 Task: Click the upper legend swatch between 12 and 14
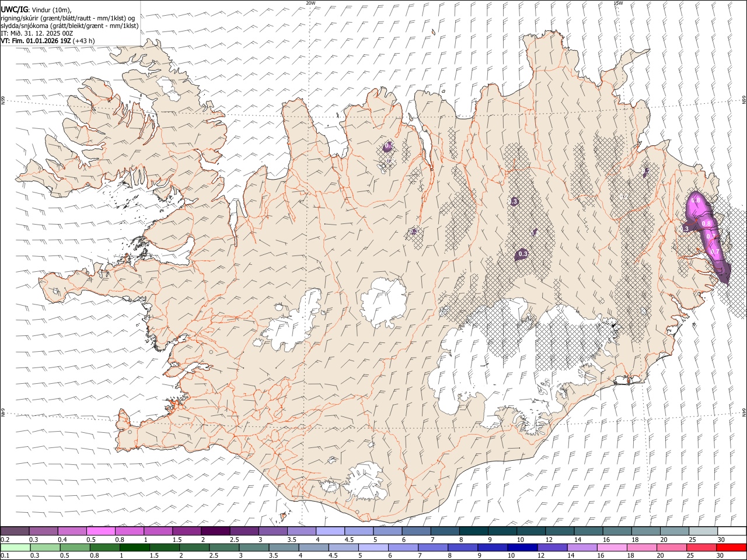coord(560,531)
